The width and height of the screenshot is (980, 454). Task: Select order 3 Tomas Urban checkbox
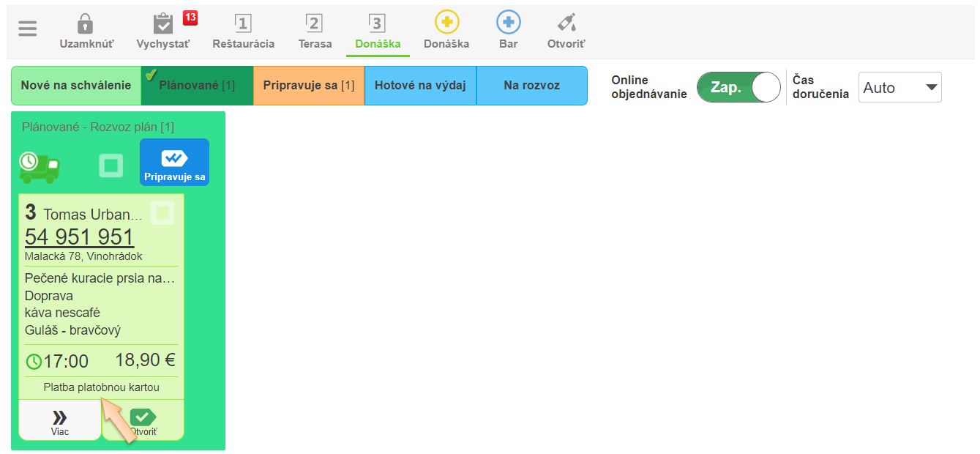[162, 213]
